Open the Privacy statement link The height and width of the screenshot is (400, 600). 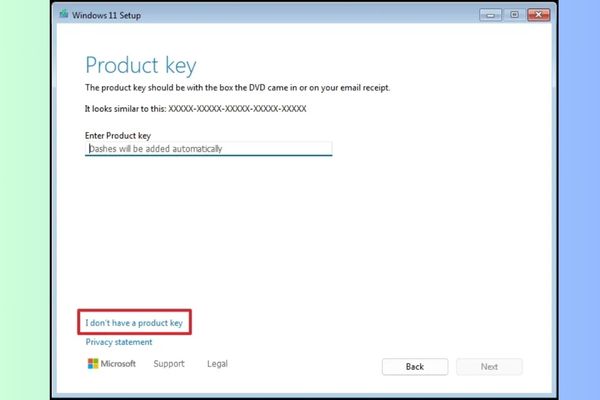(119, 342)
